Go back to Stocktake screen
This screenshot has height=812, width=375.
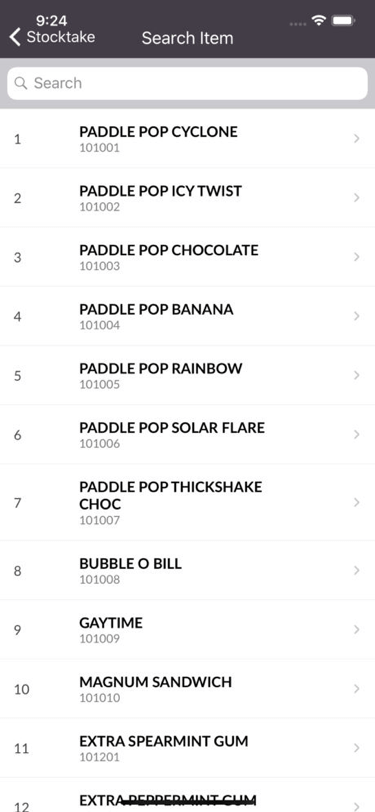click(52, 37)
